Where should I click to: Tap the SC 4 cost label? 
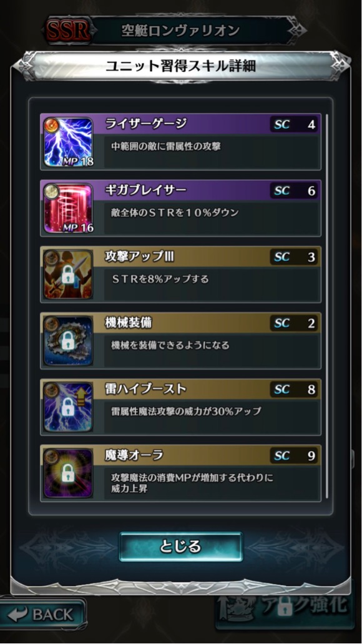click(295, 124)
